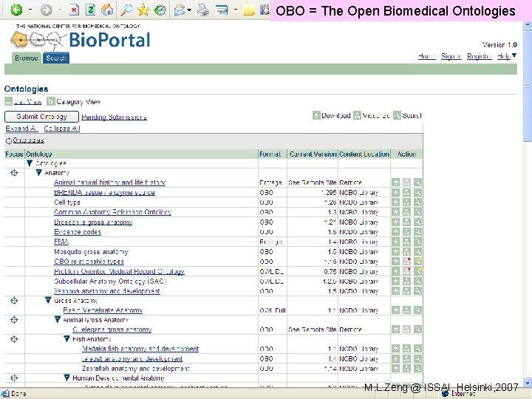This screenshot has width=532, height=399.
Task: Collapse Human Developmental Anatomy triangle
Action: point(66,378)
